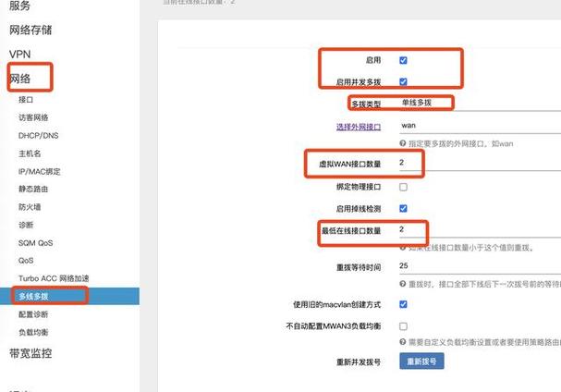Click the 重拨等待时间 field showing 25

coord(481,266)
